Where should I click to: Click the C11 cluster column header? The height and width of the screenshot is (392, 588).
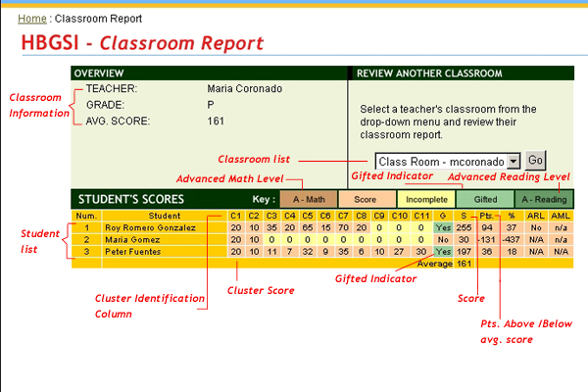[420, 215]
